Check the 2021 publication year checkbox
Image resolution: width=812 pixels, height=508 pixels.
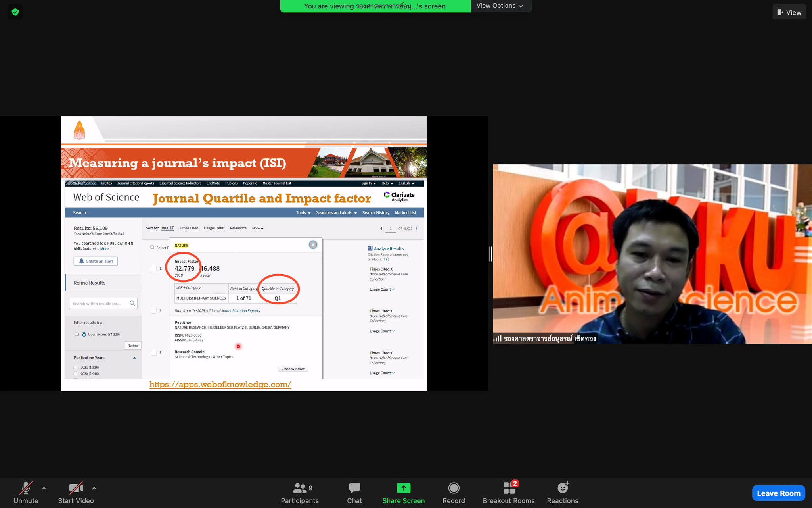point(75,368)
